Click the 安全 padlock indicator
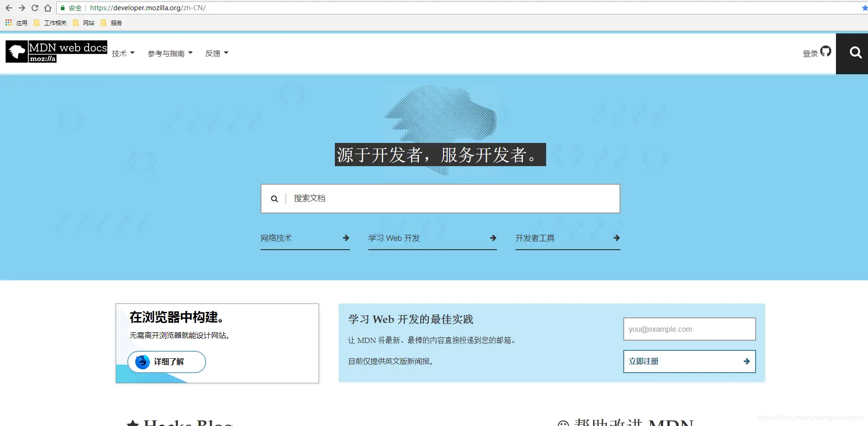This screenshot has height=426, width=868. click(x=71, y=8)
